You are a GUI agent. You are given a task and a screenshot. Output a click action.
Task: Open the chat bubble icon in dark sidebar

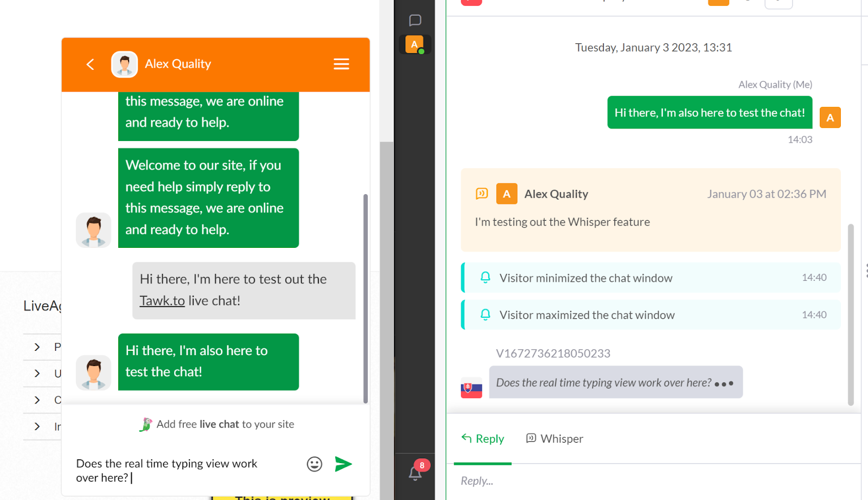[415, 21]
